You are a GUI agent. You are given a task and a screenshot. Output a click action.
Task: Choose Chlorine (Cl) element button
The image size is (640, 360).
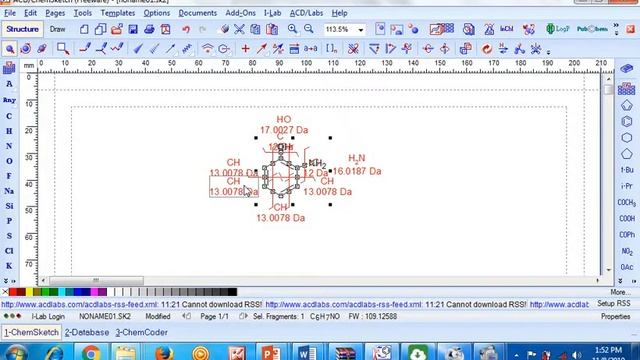[x=9, y=251]
